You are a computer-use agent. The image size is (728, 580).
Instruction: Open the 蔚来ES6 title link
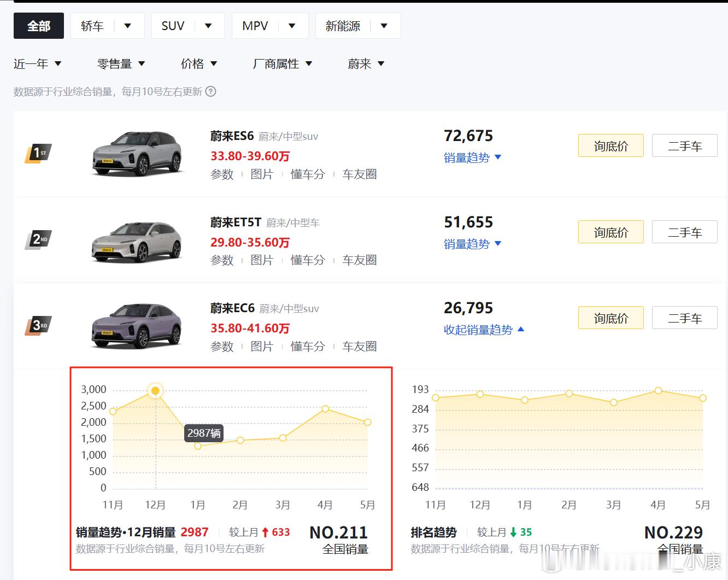[x=232, y=136]
